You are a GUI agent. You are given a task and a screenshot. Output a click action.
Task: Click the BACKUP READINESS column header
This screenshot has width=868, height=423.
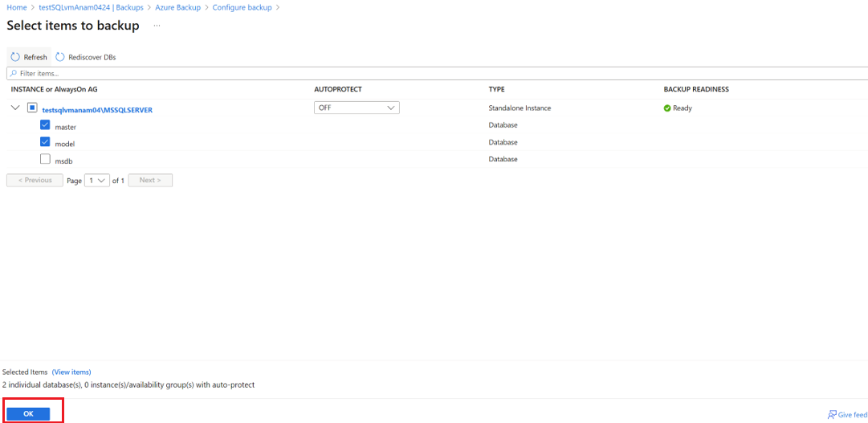(x=696, y=89)
